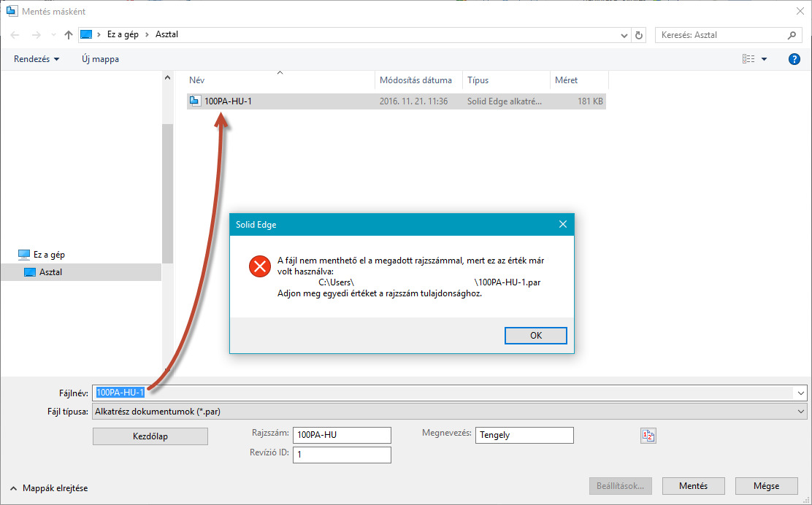
Task: Sort by the Méret column header
Action: [579, 80]
